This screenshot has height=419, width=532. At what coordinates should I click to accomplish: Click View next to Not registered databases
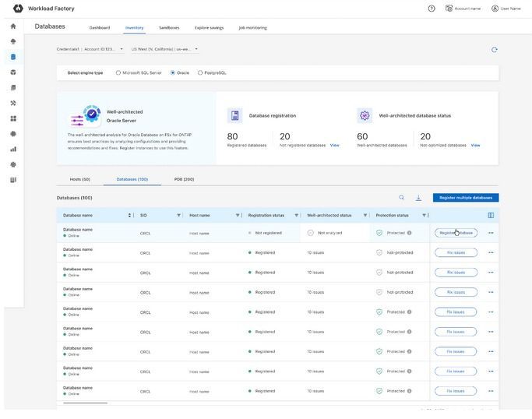click(334, 145)
